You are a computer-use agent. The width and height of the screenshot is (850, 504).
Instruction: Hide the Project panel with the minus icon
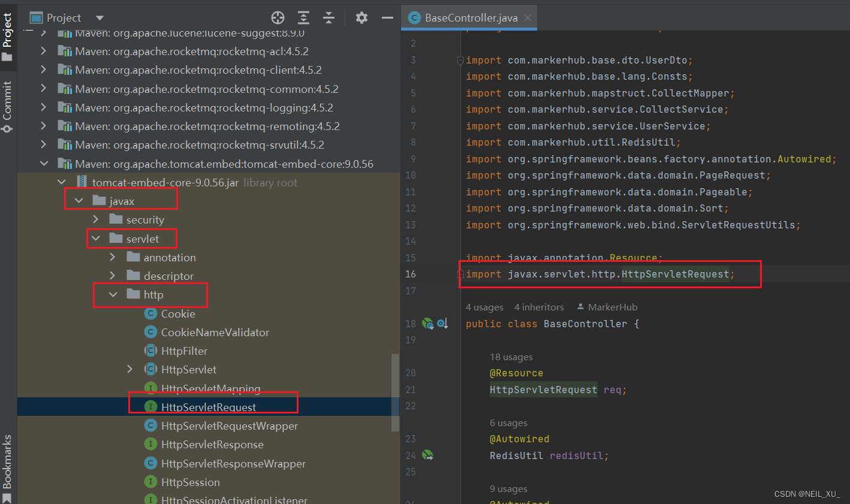(x=388, y=17)
